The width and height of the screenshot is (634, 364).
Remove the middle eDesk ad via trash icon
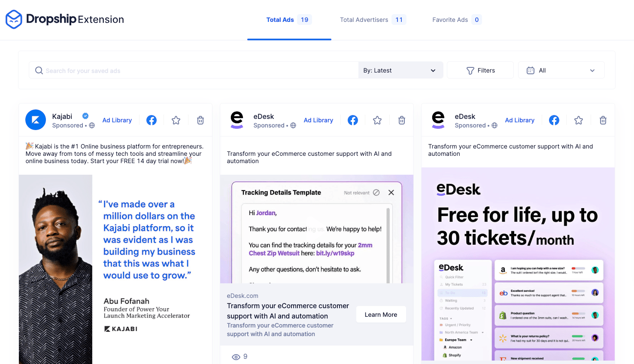pos(402,120)
